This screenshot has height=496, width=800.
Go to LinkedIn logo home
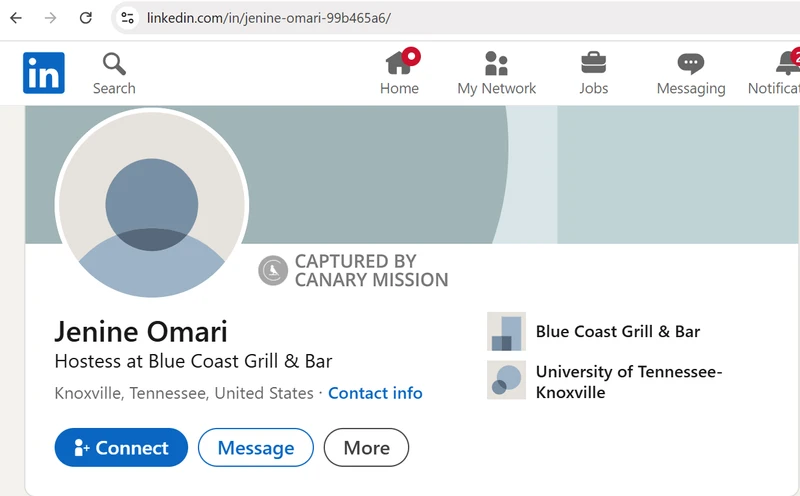pos(44,73)
